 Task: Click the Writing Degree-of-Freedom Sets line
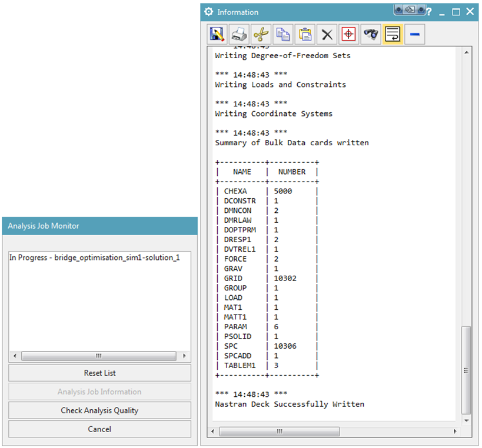(x=282, y=56)
